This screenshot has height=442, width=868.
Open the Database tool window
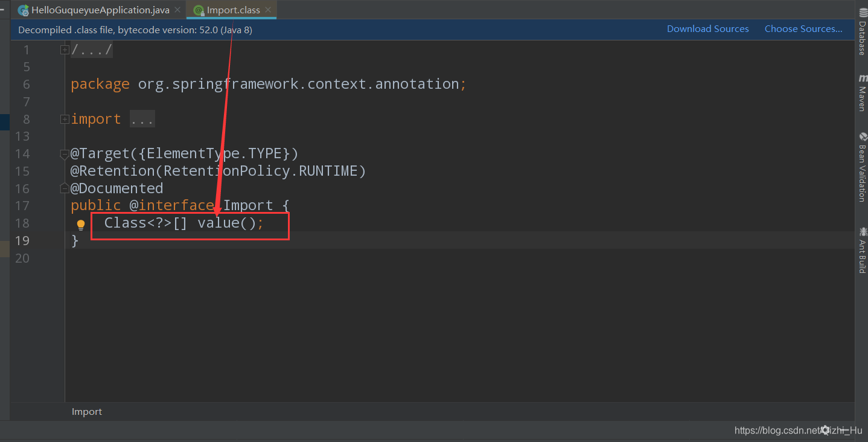[x=862, y=33]
